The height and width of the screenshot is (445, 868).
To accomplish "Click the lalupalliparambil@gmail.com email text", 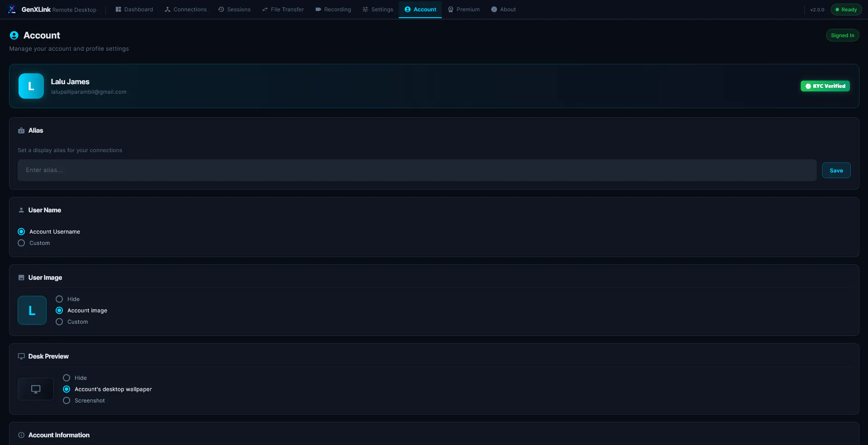I will (x=89, y=92).
